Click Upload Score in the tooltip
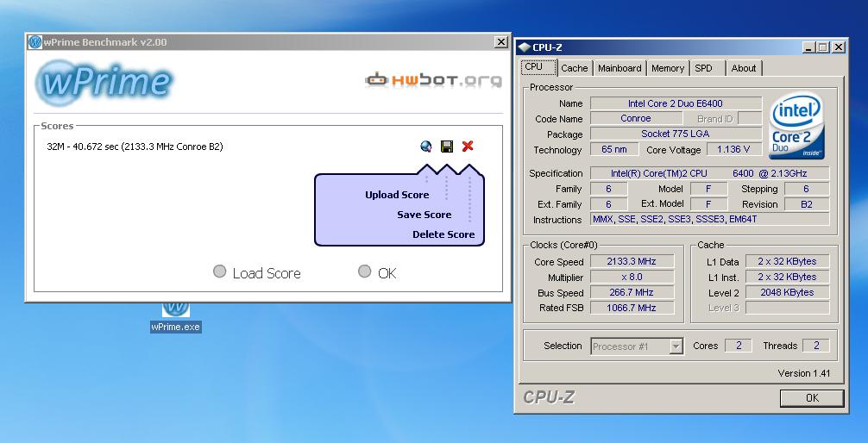This screenshot has height=443, width=868. coord(397,195)
